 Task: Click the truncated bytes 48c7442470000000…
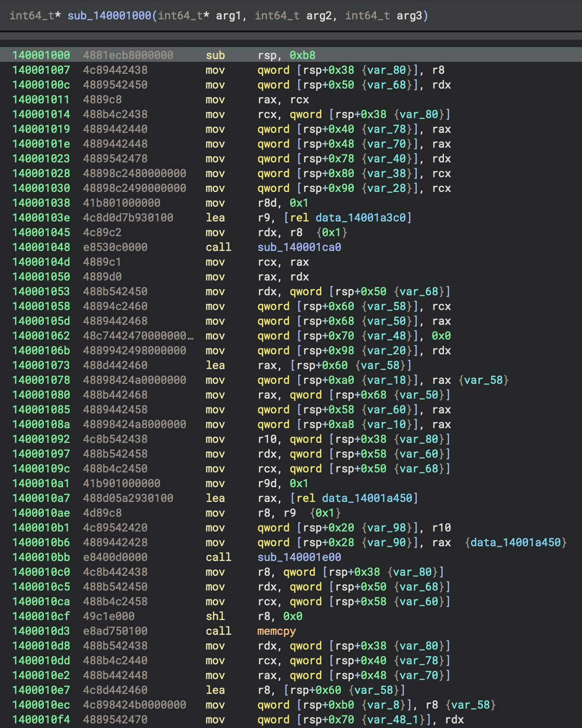[138, 336]
